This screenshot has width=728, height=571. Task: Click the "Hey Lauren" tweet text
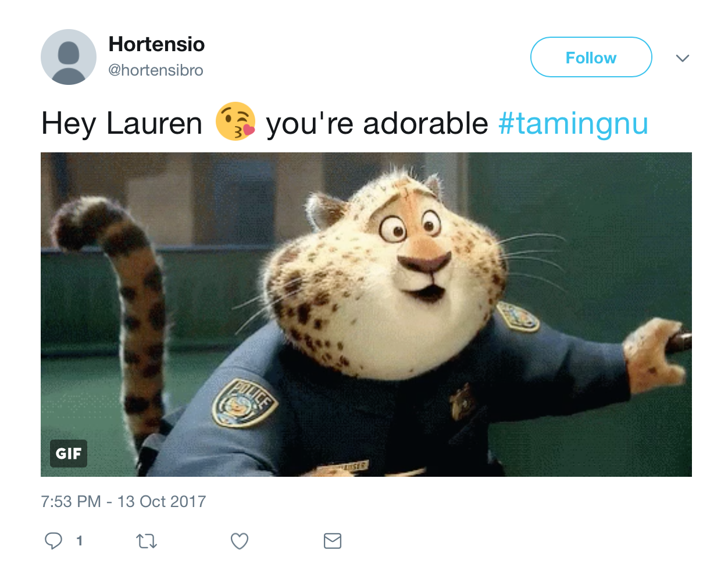pos(122,123)
